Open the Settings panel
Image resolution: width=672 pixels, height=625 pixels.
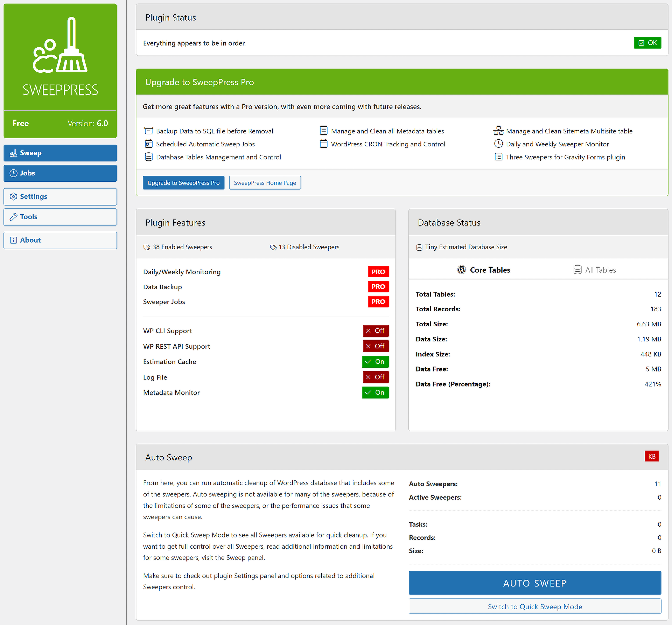[x=60, y=197]
